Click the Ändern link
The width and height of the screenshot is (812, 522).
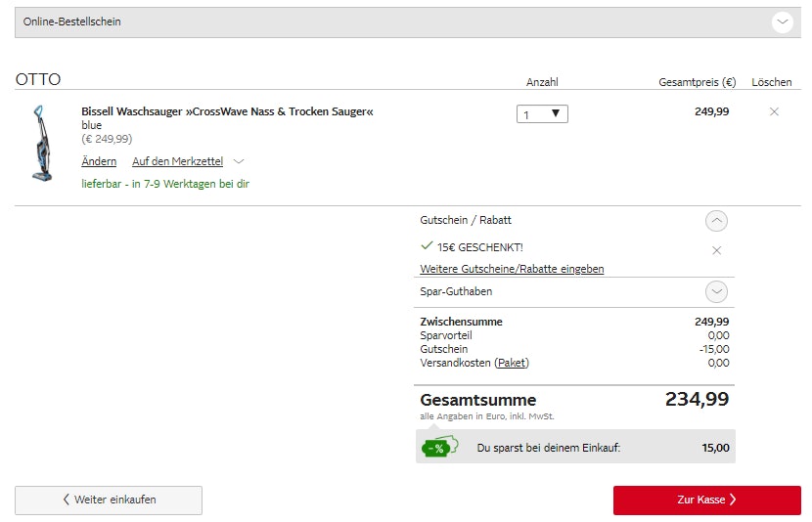(99, 161)
